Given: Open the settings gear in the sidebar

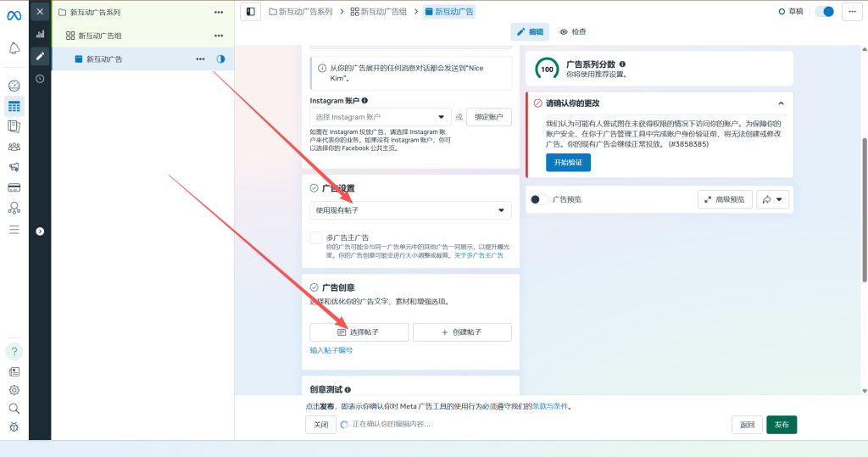Looking at the screenshot, I should point(14,390).
